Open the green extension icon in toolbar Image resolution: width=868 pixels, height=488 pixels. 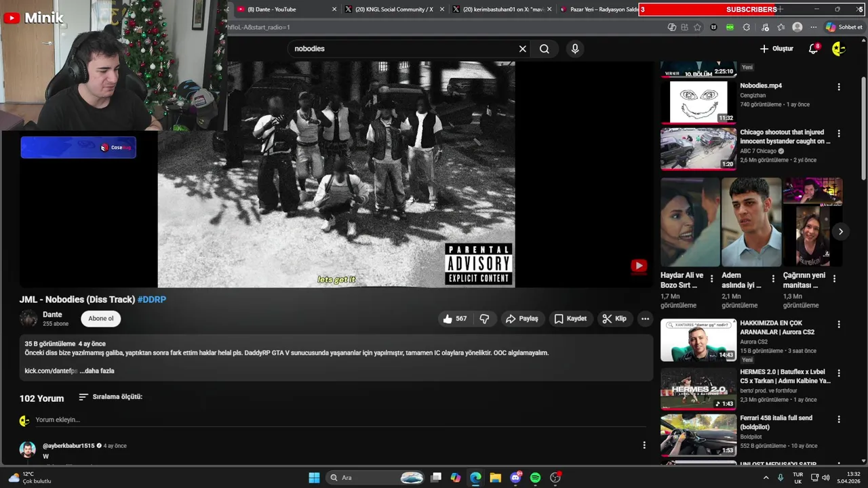[730, 27]
